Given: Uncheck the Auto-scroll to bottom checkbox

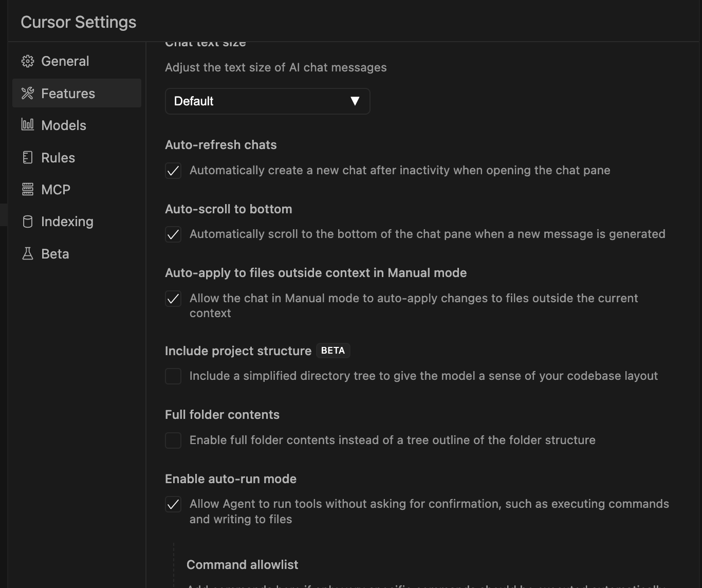Looking at the screenshot, I should [x=173, y=234].
